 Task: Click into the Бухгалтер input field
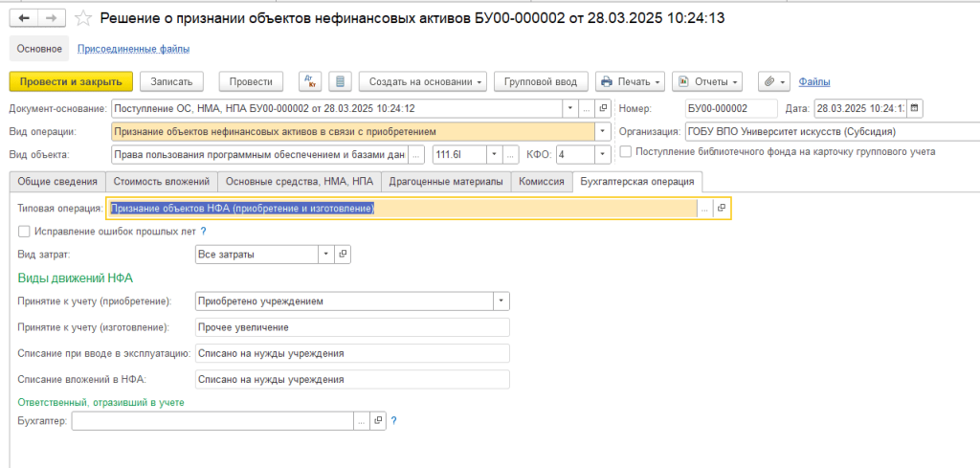pyautogui.click(x=212, y=420)
